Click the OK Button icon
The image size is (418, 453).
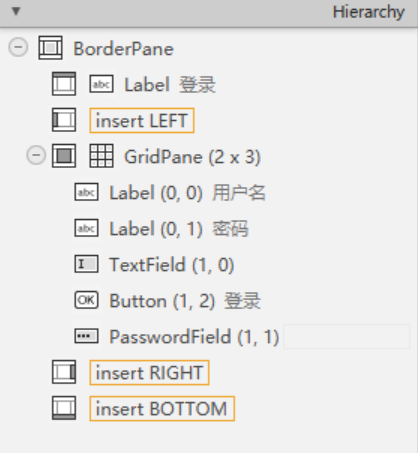pos(86,300)
